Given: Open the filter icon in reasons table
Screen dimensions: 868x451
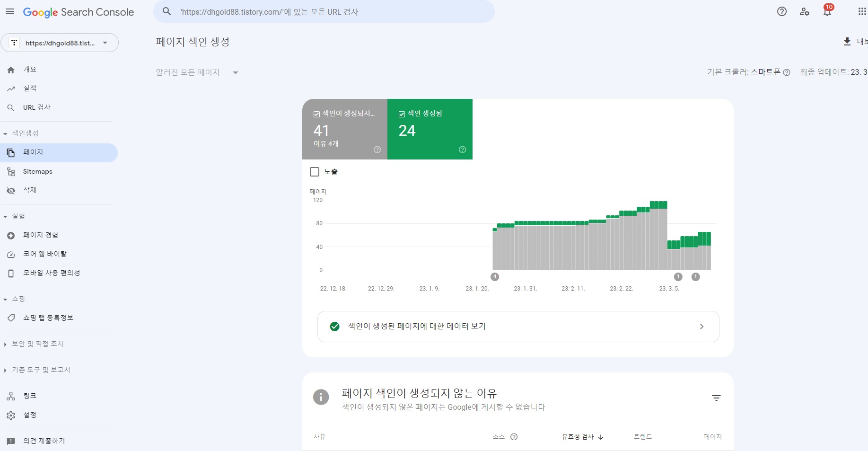Looking at the screenshot, I should click(x=716, y=398).
